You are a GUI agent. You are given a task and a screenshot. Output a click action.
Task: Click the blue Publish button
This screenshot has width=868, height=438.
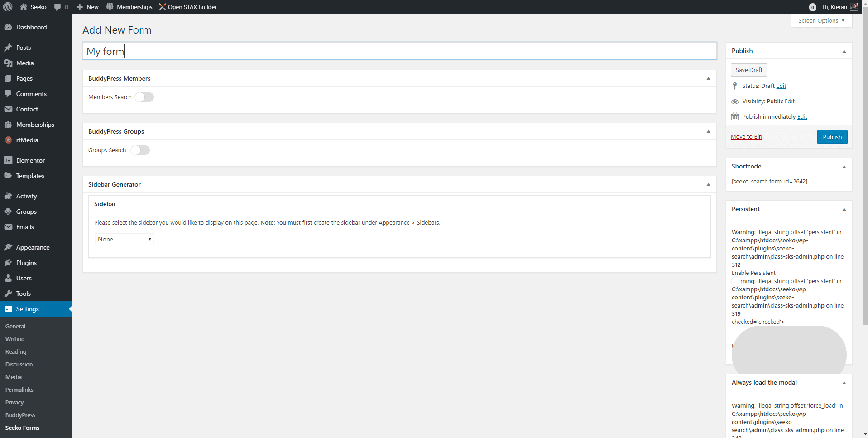pos(832,137)
